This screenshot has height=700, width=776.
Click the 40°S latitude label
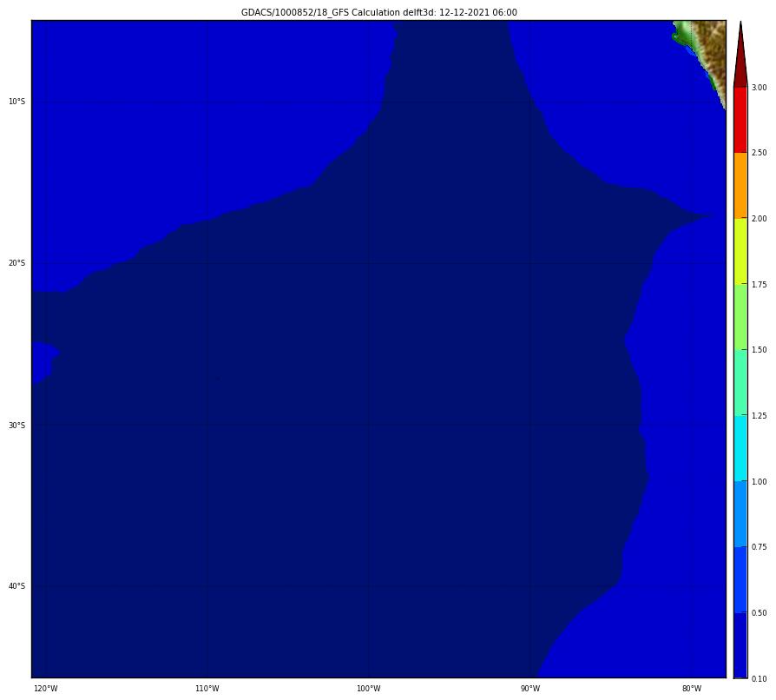click(x=16, y=585)
